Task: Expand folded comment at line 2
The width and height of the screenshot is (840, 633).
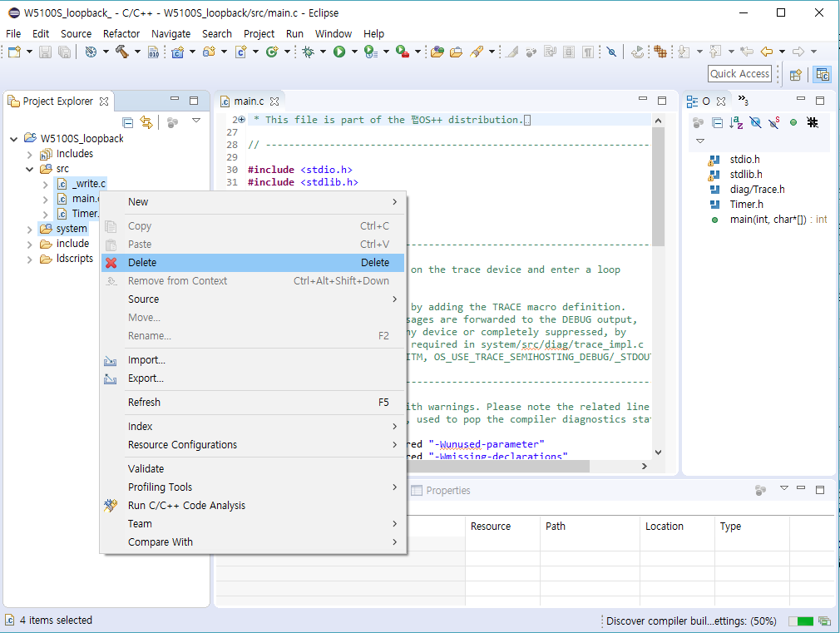Action: [x=242, y=120]
